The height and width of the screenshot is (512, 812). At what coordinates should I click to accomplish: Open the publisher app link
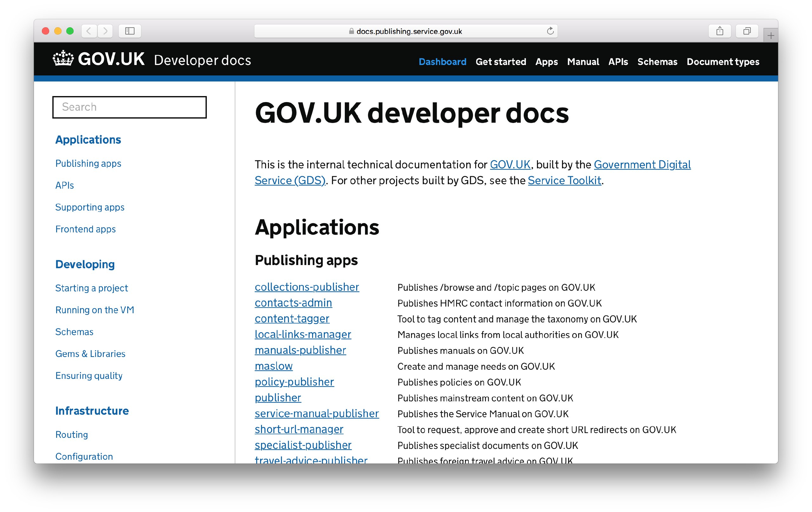[278, 398]
